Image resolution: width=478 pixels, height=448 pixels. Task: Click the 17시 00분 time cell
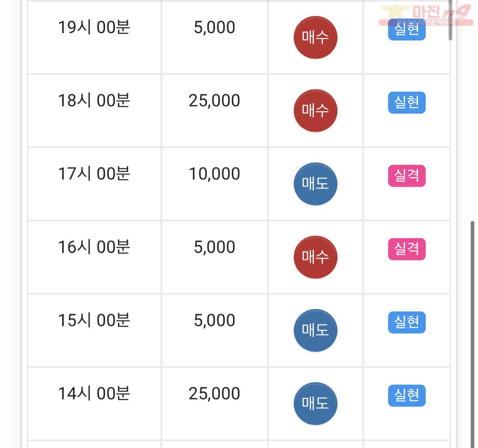pos(94,184)
